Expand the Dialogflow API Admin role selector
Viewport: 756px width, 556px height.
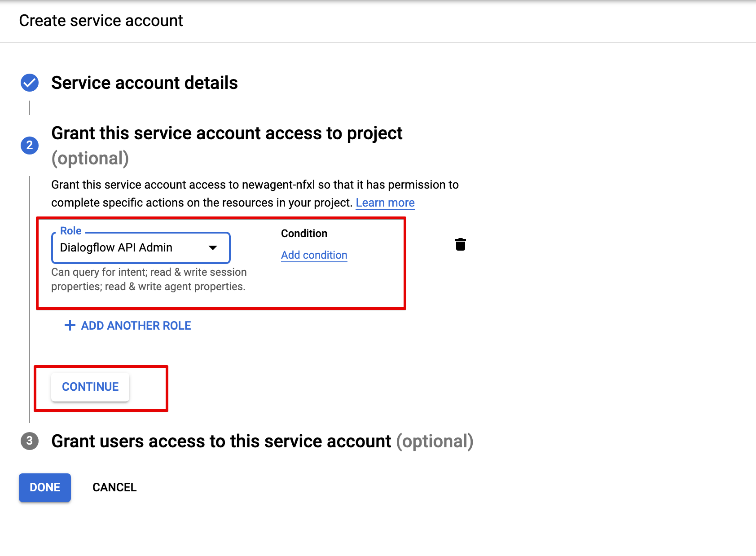[x=141, y=247]
